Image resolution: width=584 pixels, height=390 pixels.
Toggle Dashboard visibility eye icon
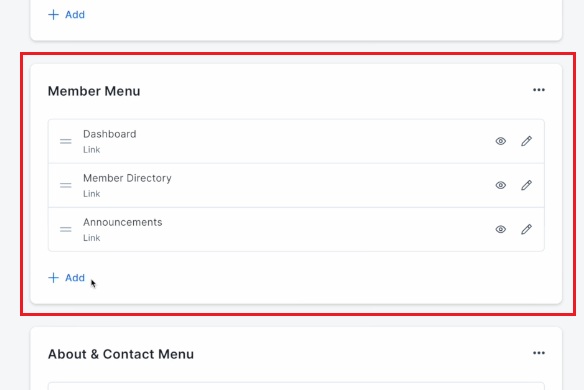(x=501, y=141)
